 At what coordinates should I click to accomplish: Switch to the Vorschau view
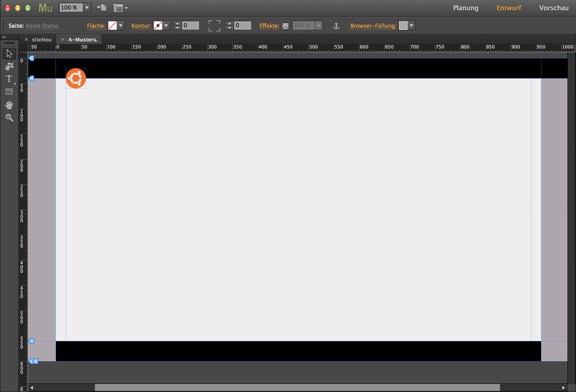coord(554,8)
